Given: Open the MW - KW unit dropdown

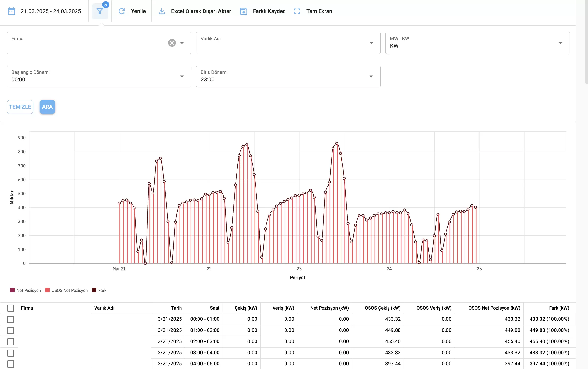Looking at the screenshot, I should (560, 43).
